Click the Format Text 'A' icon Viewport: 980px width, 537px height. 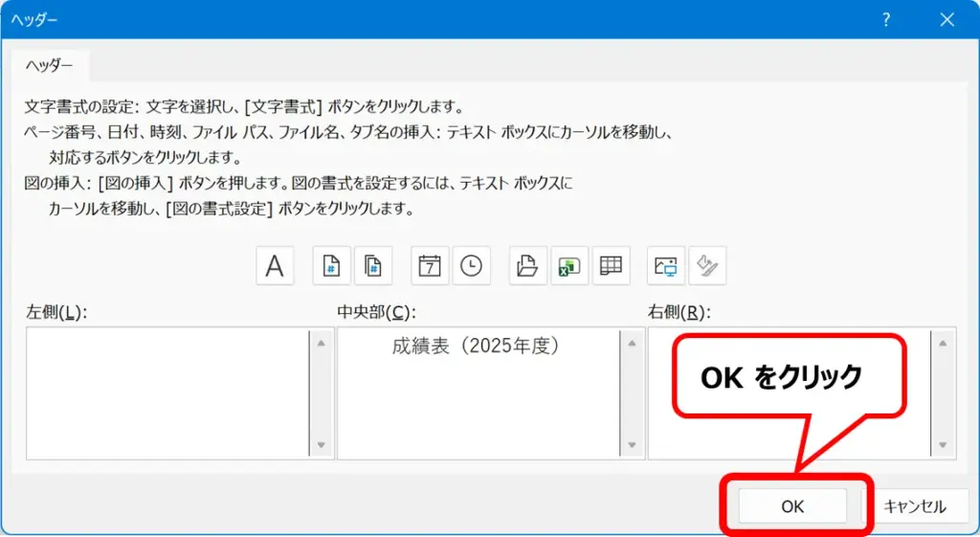click(x=275, y=266)
